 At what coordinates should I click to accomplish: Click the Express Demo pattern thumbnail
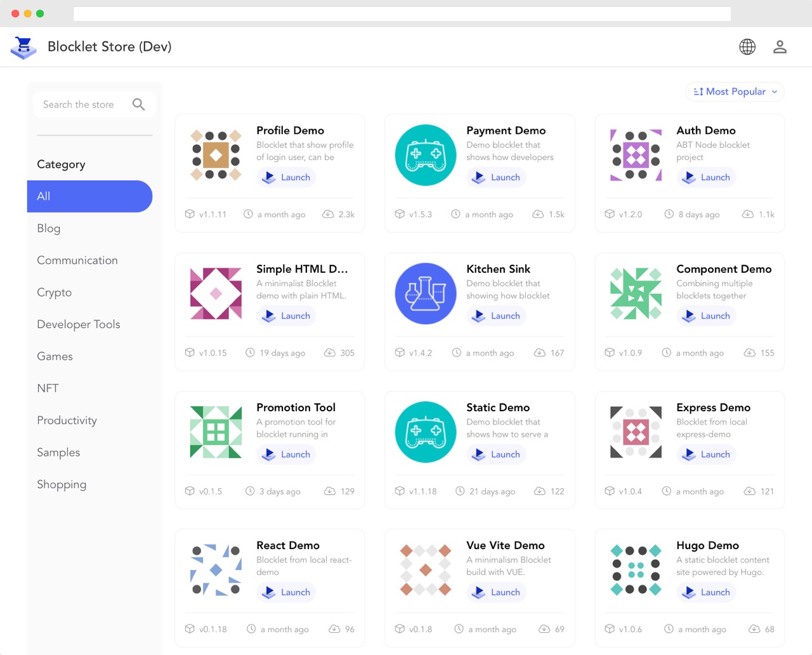(x=635, y=432)
